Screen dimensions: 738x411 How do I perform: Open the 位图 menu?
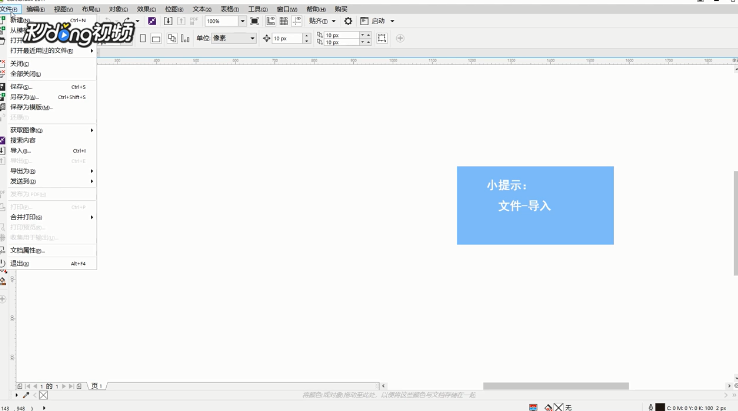pos(174,9)
